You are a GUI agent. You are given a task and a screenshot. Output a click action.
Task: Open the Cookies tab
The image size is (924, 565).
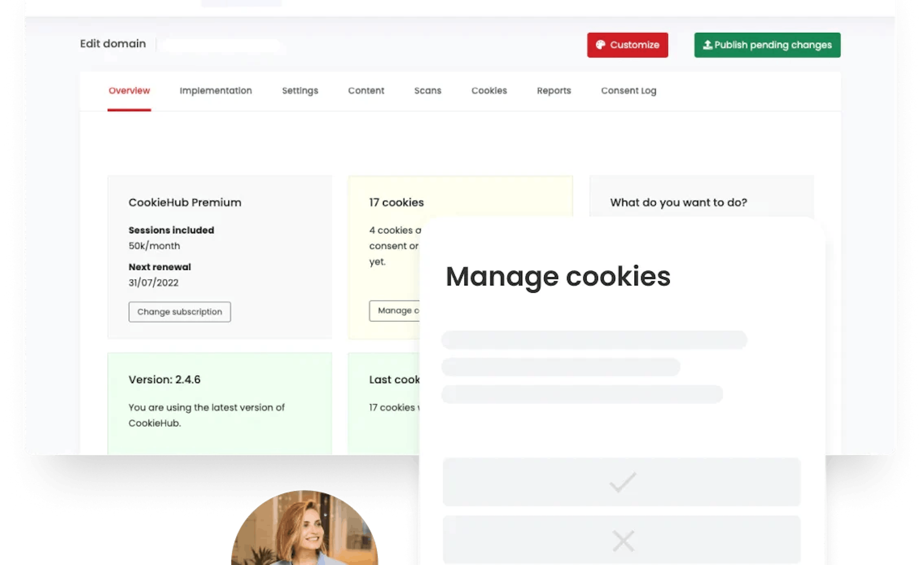point(489,91)
